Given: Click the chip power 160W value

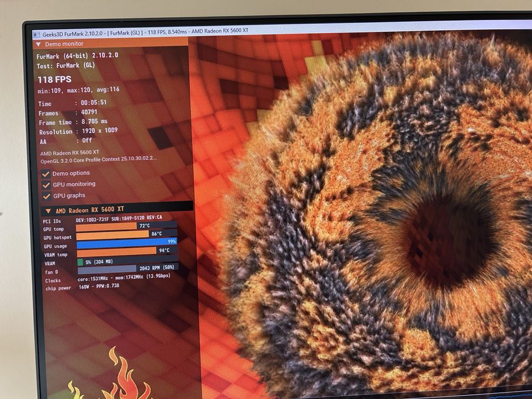Looking at the screenshot, I should point(99,286).
